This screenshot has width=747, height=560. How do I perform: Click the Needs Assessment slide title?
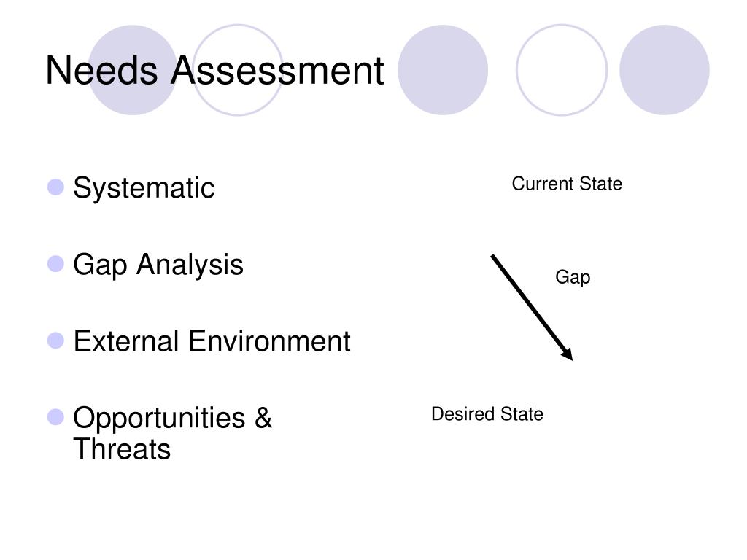tap(214, 71)
